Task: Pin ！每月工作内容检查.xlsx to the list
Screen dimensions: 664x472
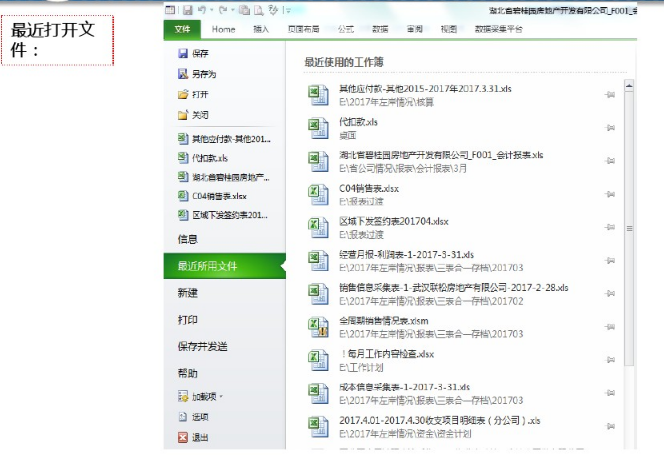Action: pyautogui.click(x=609, y=358)
